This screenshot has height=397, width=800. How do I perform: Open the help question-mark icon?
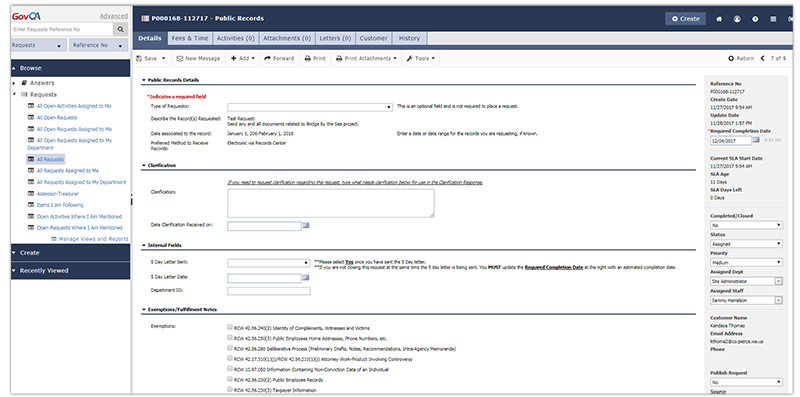755,19
